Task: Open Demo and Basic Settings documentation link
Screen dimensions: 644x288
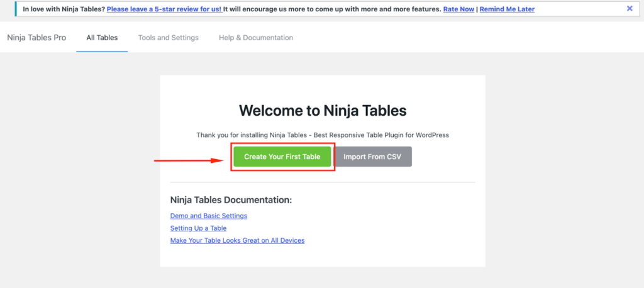Action: (209, 216)
